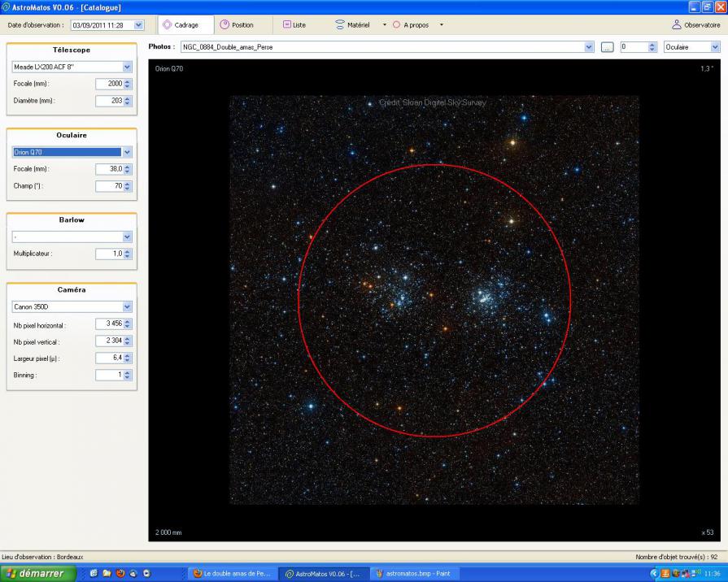
Task: Adjust the Multiplicateur stepper
Action: [128, 254]
